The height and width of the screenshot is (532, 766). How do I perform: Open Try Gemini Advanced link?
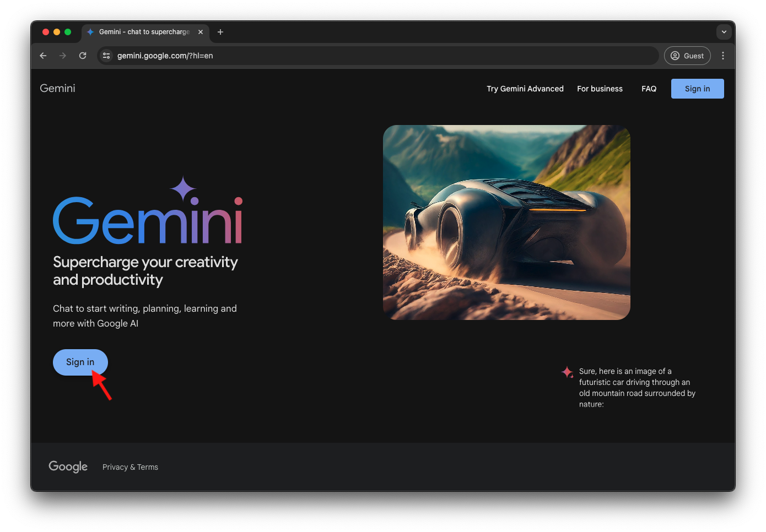pos(525,89)
